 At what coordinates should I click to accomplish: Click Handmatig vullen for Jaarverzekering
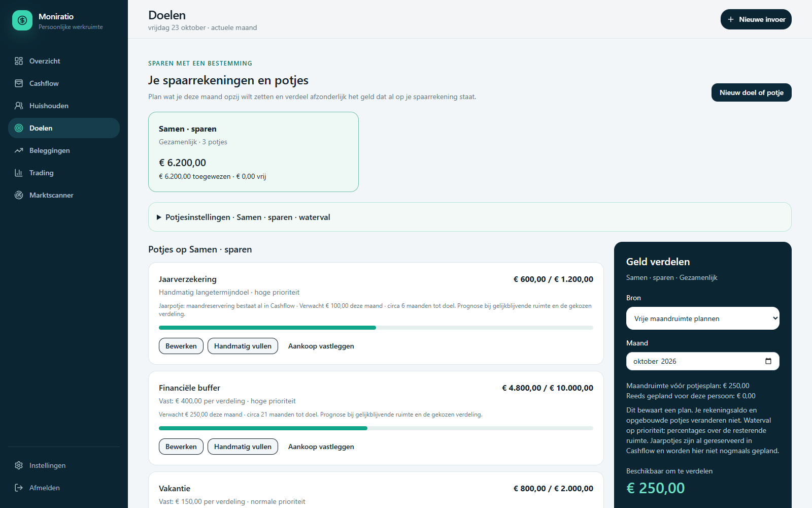(x=243, y=346)
